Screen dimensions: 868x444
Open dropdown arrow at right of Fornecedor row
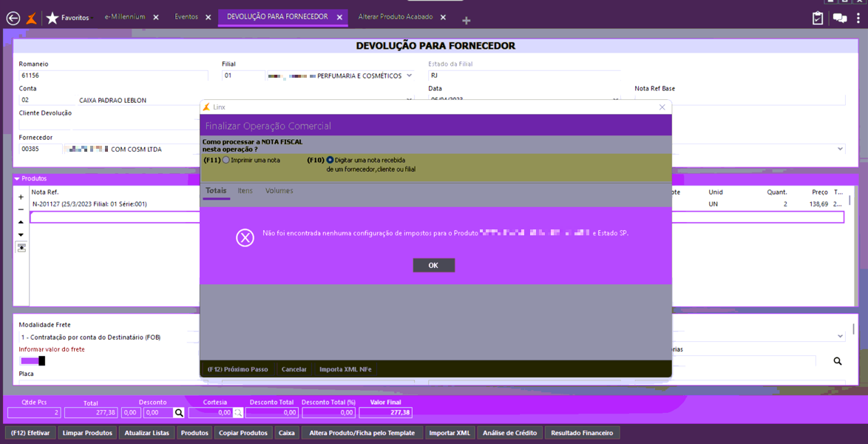841,149
